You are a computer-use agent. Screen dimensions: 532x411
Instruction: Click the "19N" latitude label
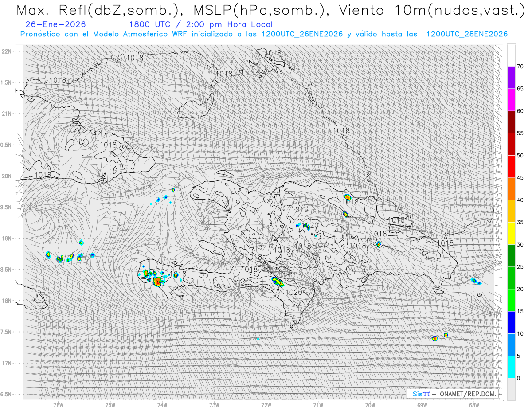click(x=7, y=239)
